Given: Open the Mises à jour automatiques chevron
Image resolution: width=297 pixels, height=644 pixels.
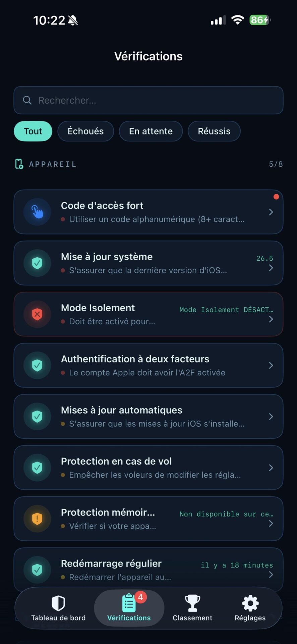Looking at the screenshot, I should point(271,417).
